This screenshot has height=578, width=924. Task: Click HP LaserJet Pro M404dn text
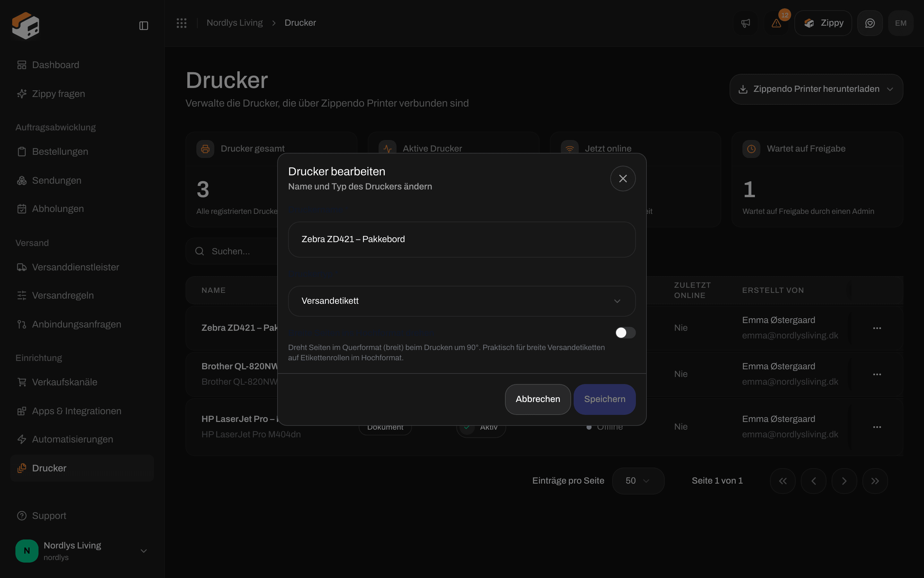coord(251,435)
